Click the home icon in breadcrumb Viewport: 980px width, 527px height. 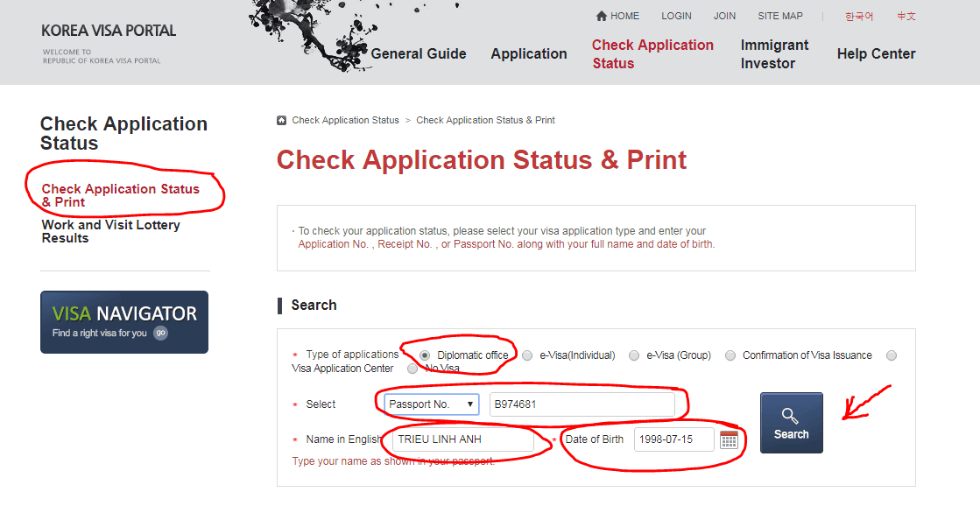(282, 120)
